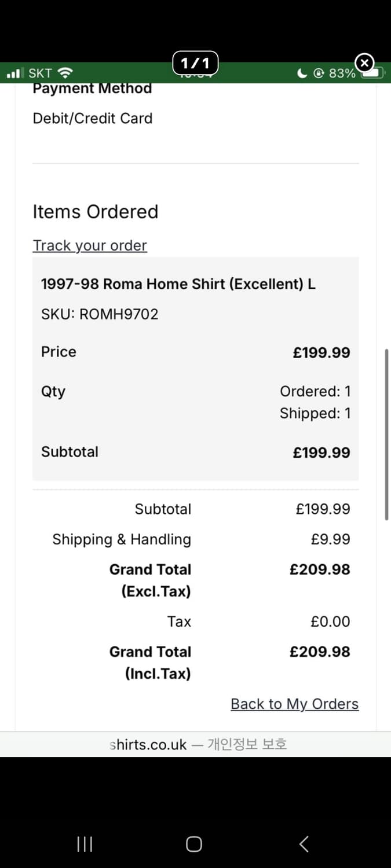Open the Track your order link

coord(90,245)
